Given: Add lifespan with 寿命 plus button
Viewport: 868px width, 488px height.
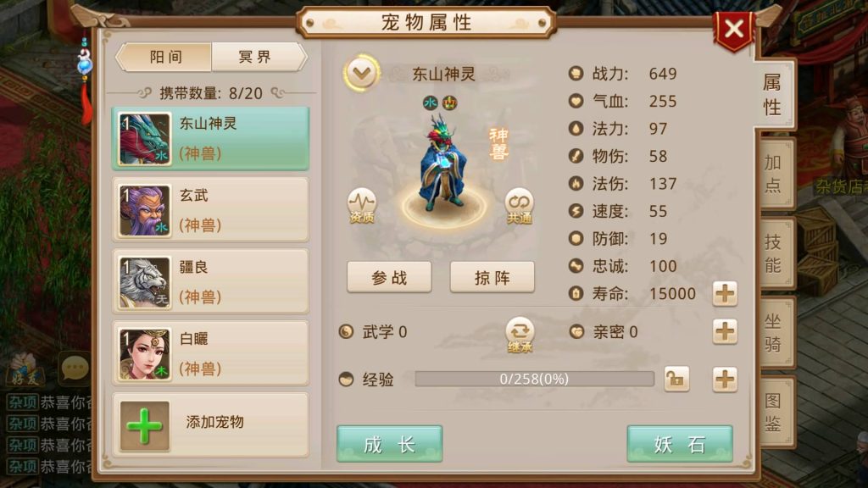Looking at the screenshot, I should [725, 293].
